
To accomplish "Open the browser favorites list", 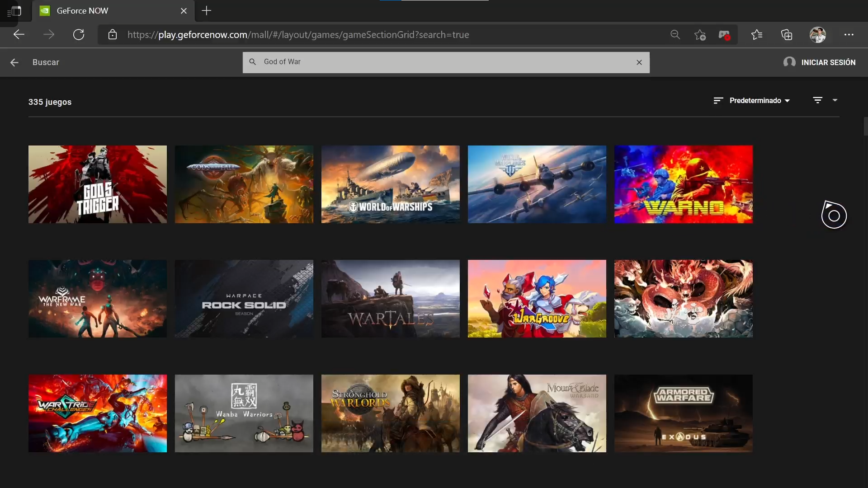I will point(757,35).
